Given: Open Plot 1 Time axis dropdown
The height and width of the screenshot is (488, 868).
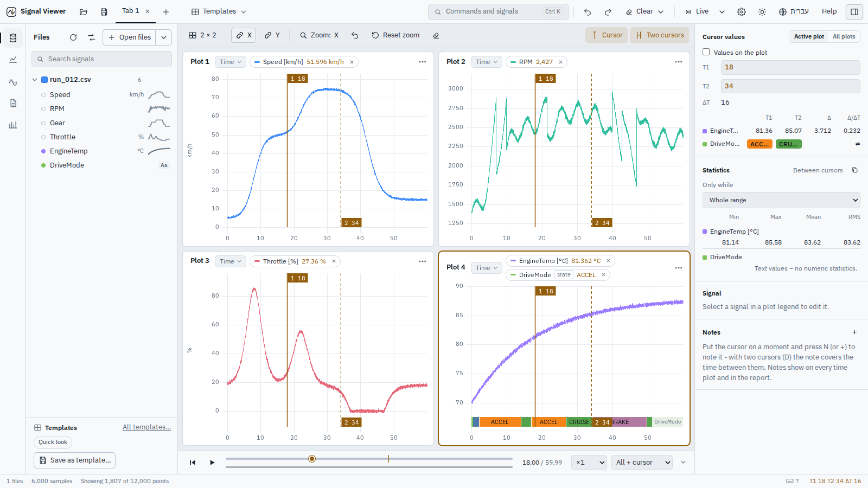Looking at the screenshot, I should tap(231, 62).
